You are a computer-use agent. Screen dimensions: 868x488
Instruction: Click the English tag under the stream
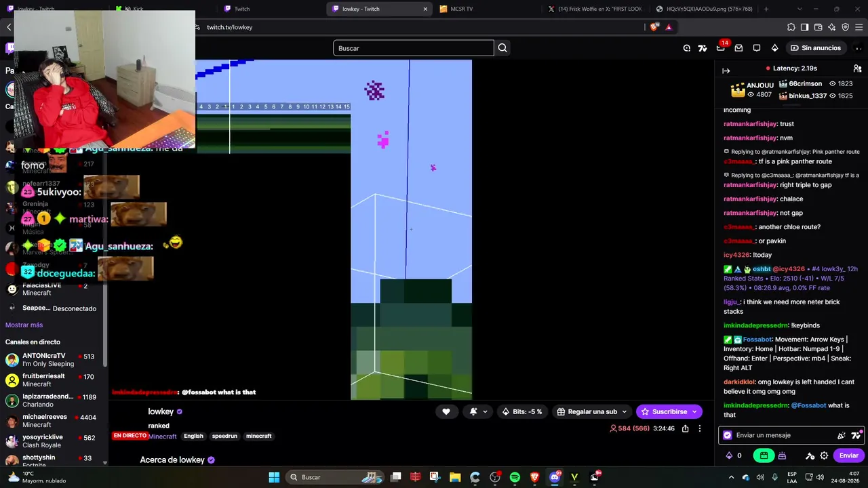(193, 436)
